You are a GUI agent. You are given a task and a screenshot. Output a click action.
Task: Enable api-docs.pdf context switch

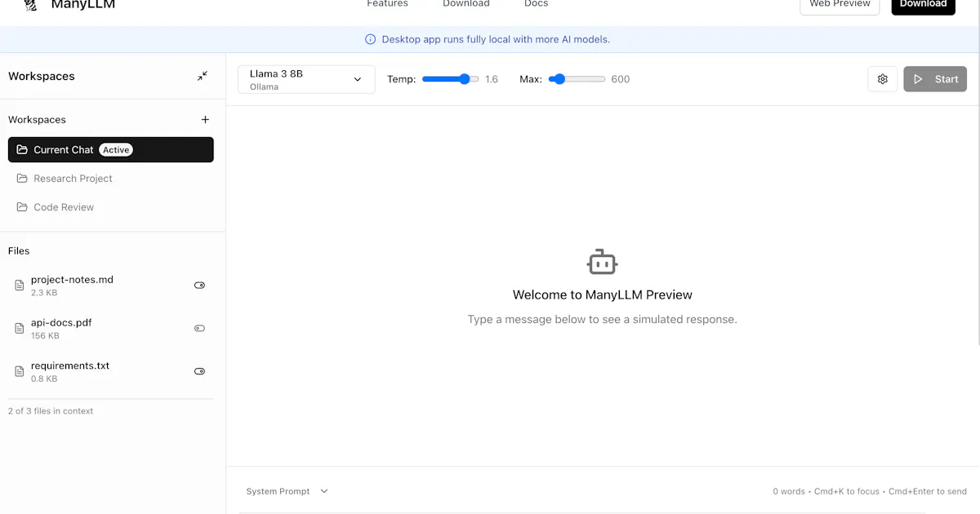[x=199, y=328]
